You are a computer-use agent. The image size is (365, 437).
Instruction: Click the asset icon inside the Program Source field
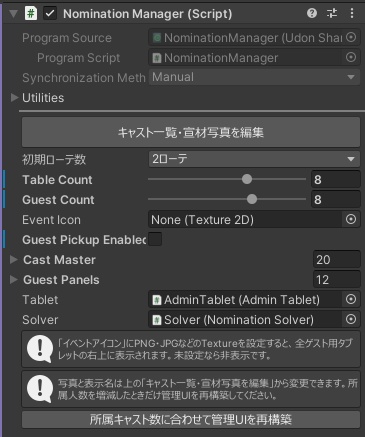click(156, 38)
